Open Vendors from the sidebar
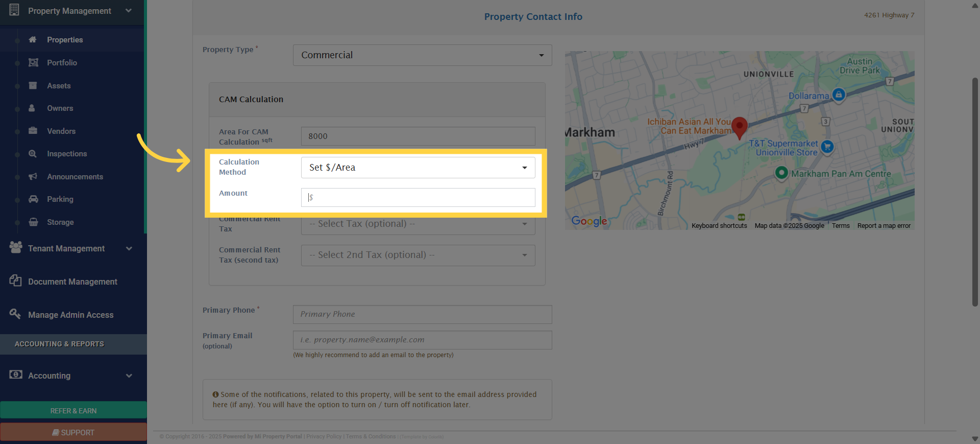980x444 pixels. [61, 131]
